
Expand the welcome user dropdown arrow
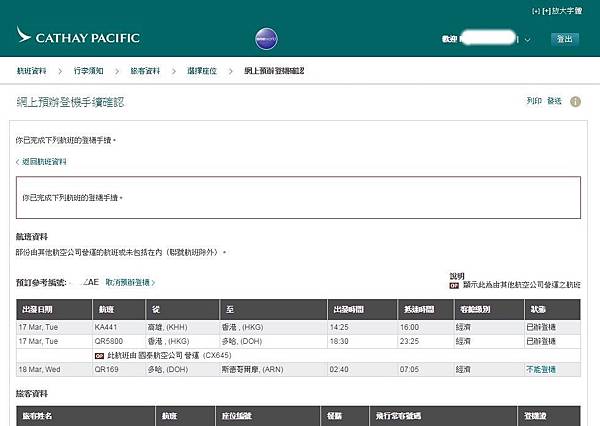click(x=527, y=39)
